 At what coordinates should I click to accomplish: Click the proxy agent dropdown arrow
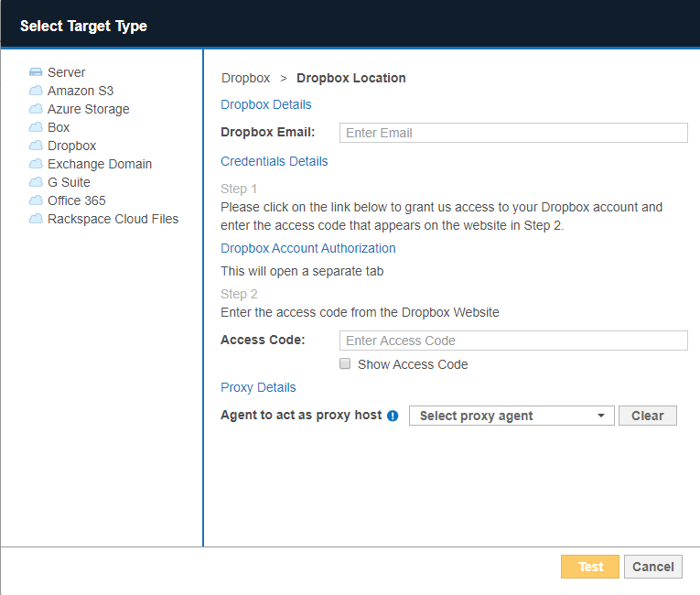pos(601,416)
